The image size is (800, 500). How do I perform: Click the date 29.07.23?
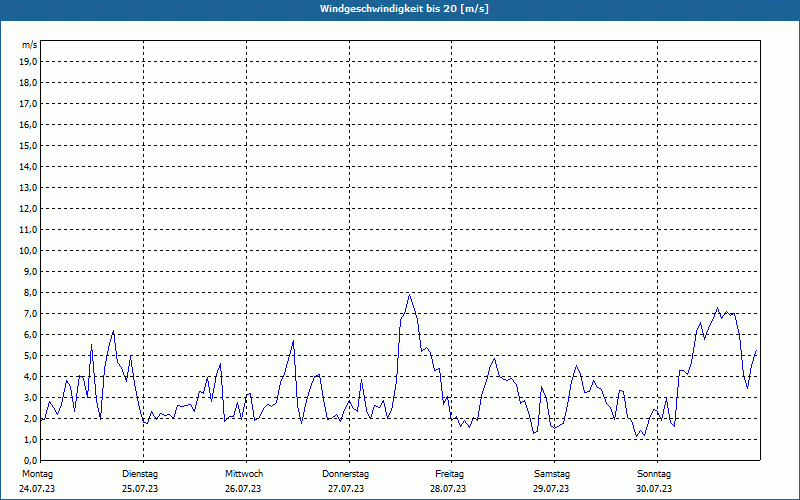tap(551, 489)
